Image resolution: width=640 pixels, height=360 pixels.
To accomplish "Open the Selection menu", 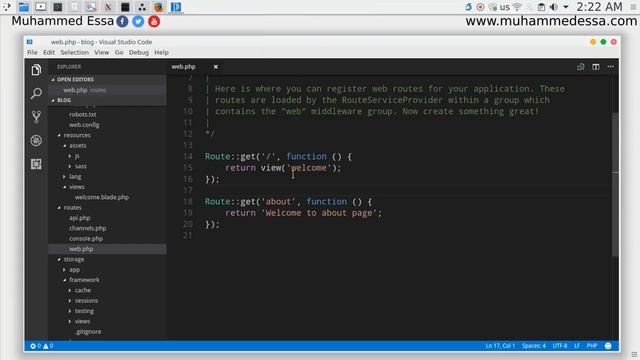I will click(x=74, y=52).
